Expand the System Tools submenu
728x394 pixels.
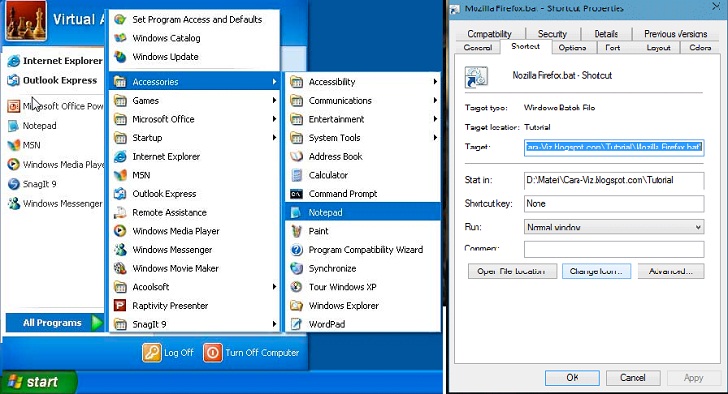pos(363,138)
